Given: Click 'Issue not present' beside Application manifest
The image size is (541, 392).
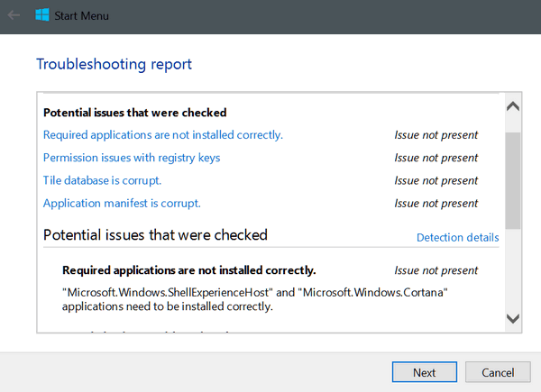Looking at the screenshot, I should pos(436,203).
